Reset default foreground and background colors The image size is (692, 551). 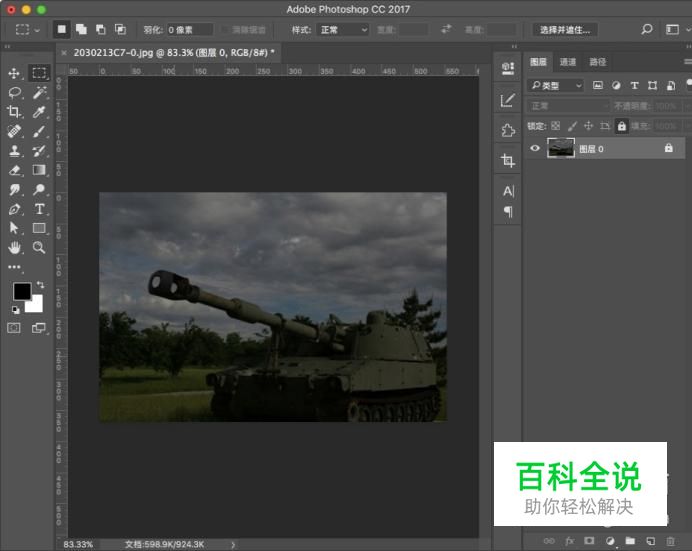pyautogui.click(x=16, y=310)
